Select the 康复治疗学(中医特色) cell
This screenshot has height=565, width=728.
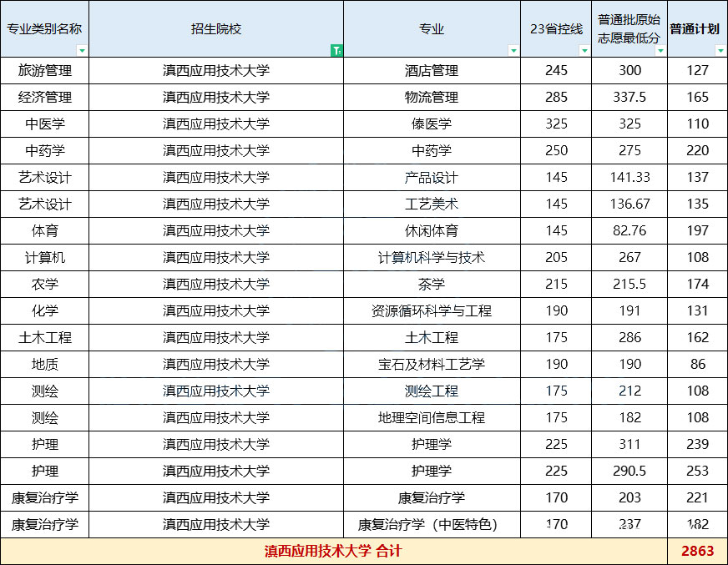click(x=431, y=525)
